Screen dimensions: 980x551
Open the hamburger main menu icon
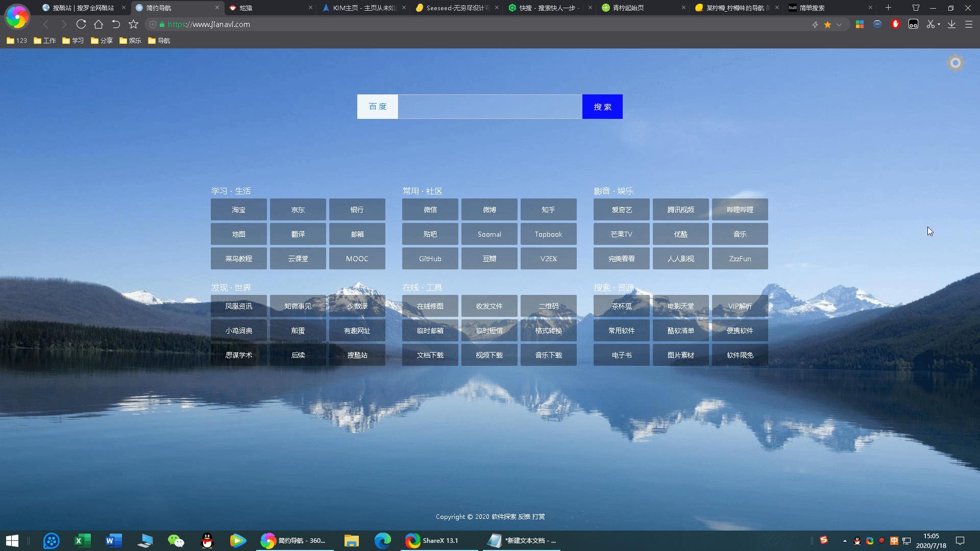[x=968, y=24]
